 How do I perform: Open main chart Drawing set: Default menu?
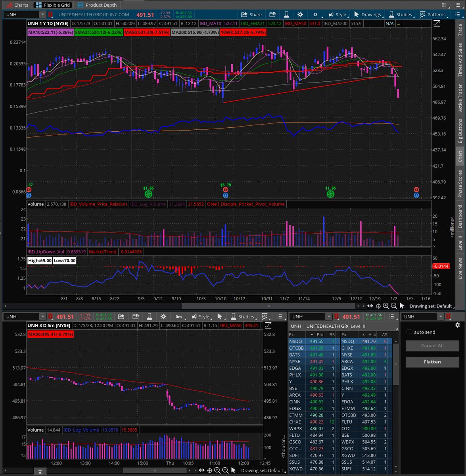tap(432, 306)
